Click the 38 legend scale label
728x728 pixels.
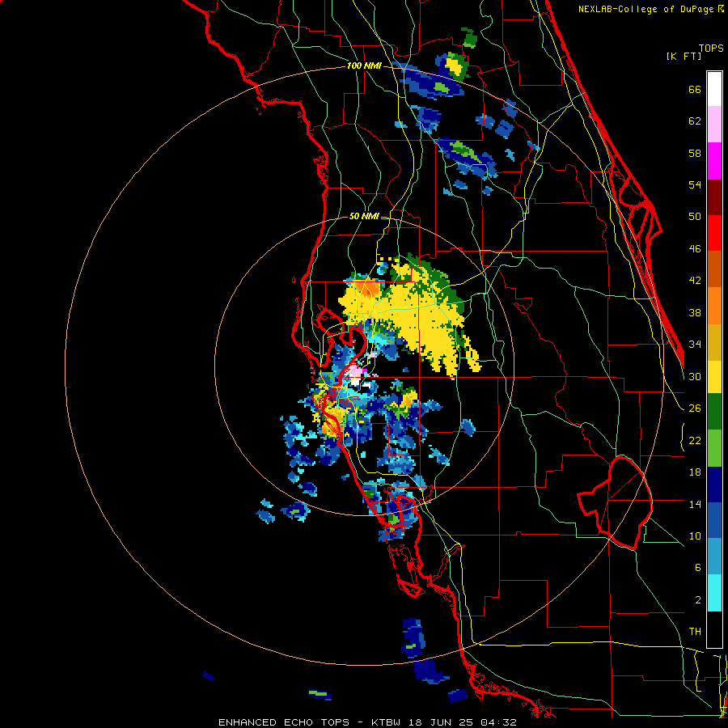click(695, 312)
